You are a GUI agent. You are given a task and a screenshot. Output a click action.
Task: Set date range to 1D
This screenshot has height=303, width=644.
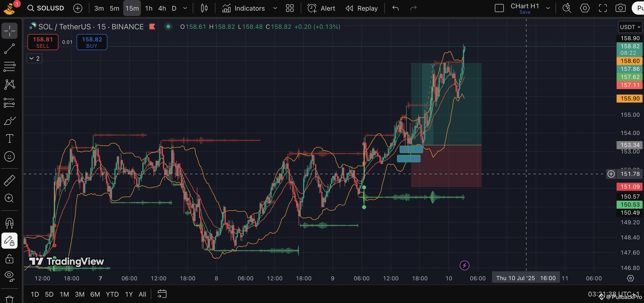tap(35, 294)
